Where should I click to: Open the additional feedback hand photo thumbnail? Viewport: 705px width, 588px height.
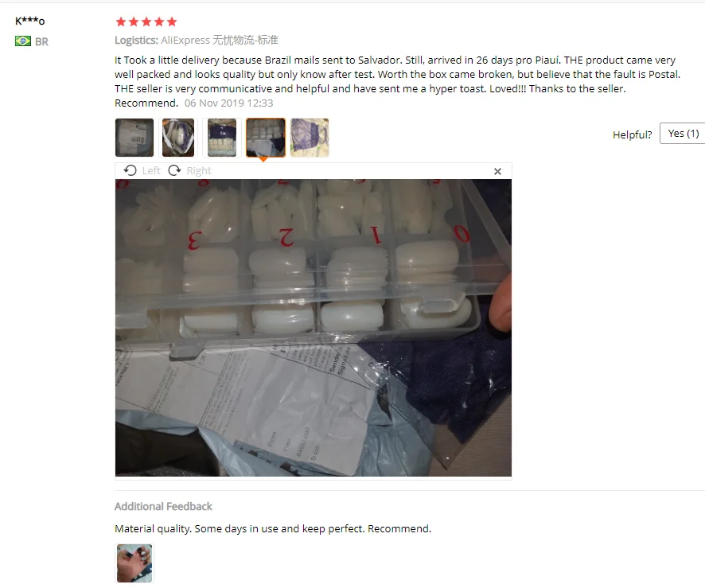tap(134, 563)
